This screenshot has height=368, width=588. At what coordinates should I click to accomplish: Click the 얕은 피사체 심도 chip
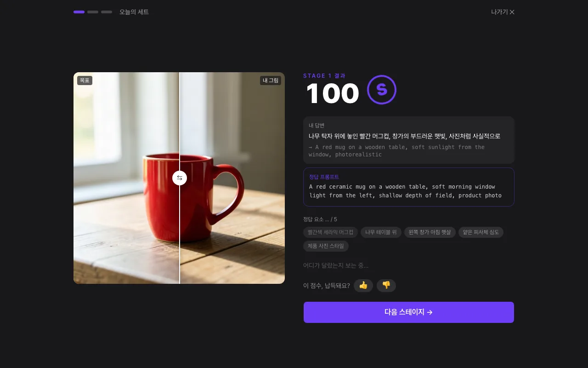(481, 232)
